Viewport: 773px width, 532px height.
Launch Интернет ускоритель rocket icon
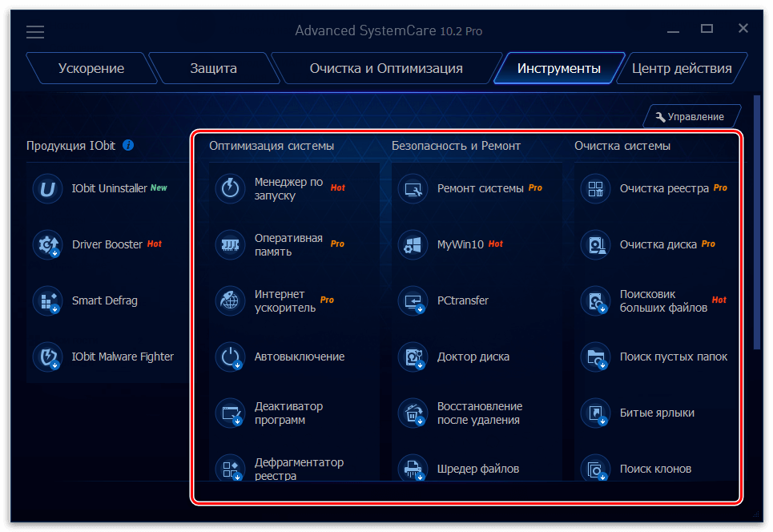point(230,301)
